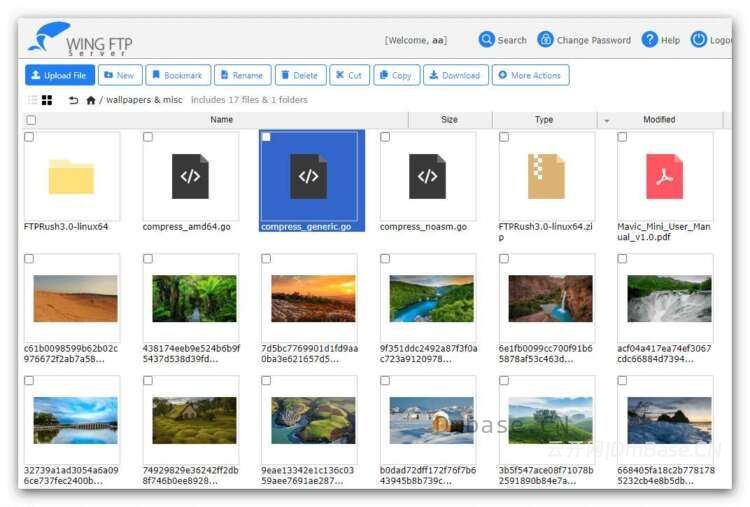Select the compress_generic.go file icon
750x507 pixels.
tap(309, 176)
